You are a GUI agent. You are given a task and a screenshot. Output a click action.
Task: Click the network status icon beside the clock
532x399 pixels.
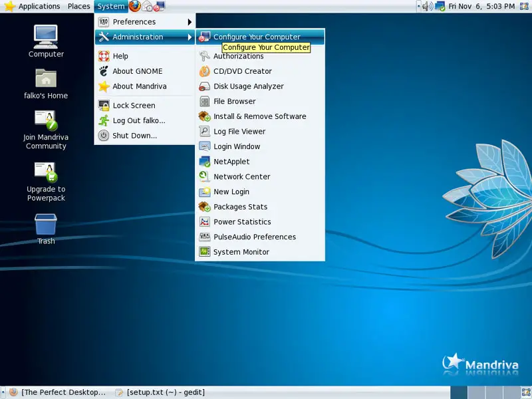click(440, 6)
